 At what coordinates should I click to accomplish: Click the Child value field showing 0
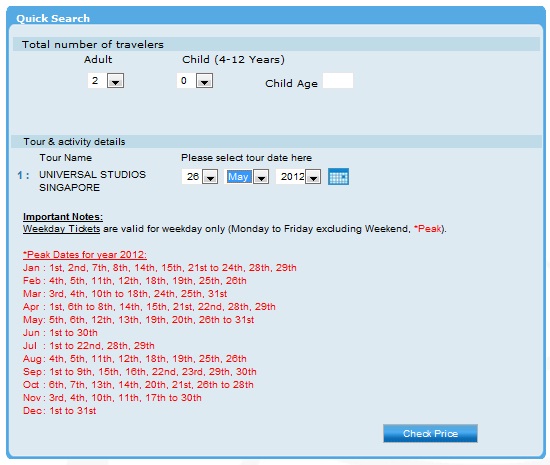(186, 81)
